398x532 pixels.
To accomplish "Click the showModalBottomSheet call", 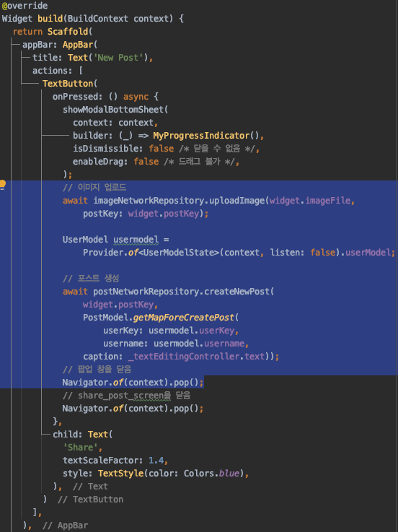I will pos(113,110).
